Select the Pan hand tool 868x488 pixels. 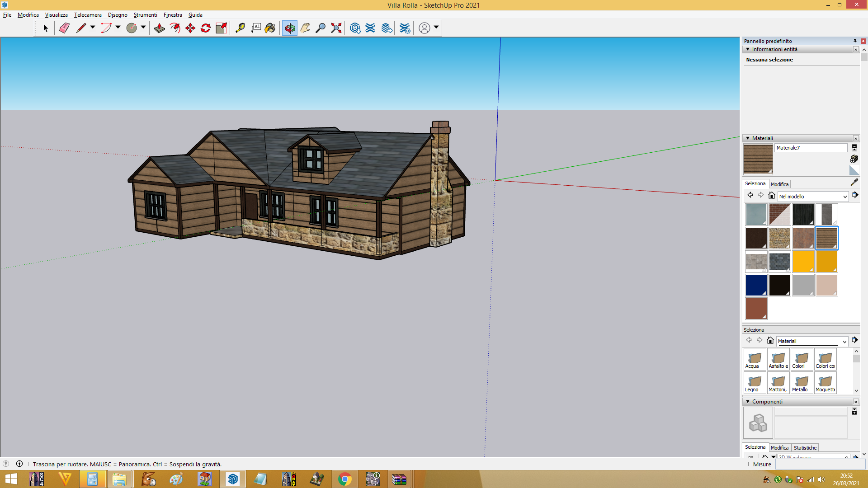pos(305,28)
